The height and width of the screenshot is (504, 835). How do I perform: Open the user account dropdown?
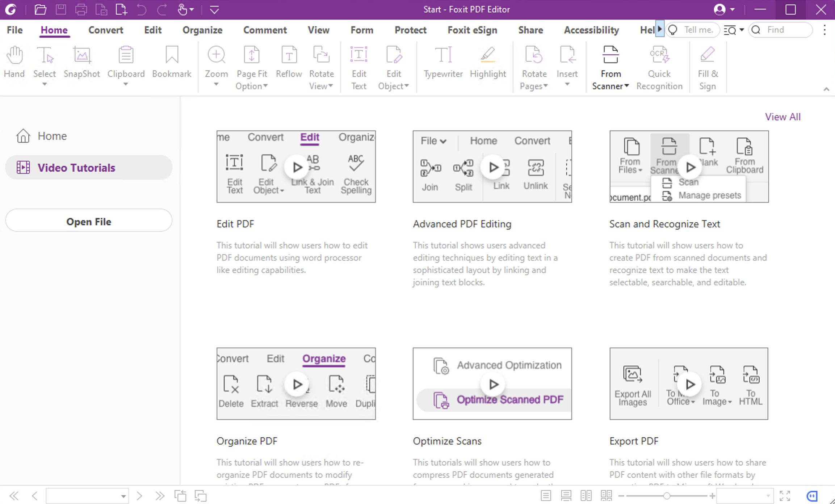(x=733, y=9)
